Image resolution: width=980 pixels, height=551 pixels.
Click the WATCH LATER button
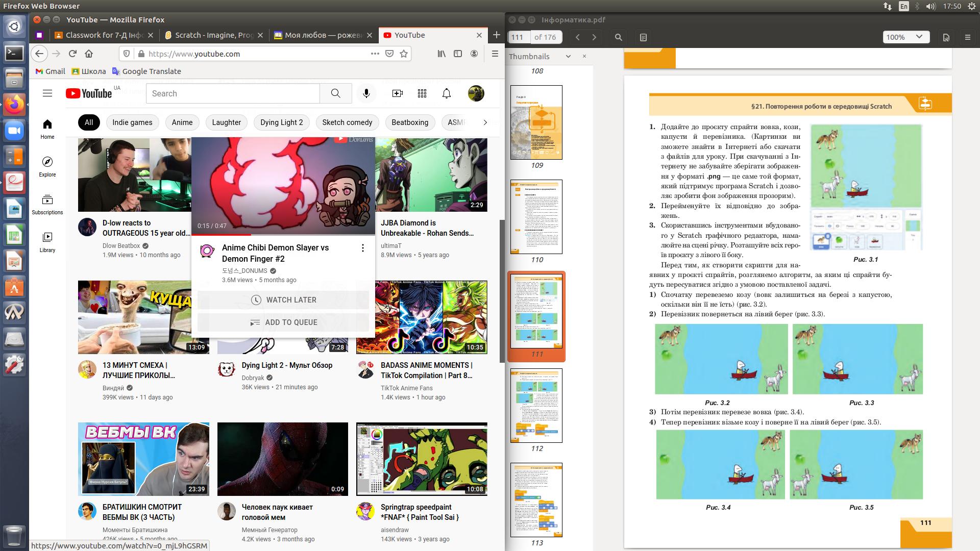pyautogui.click(x=283, y=300)
